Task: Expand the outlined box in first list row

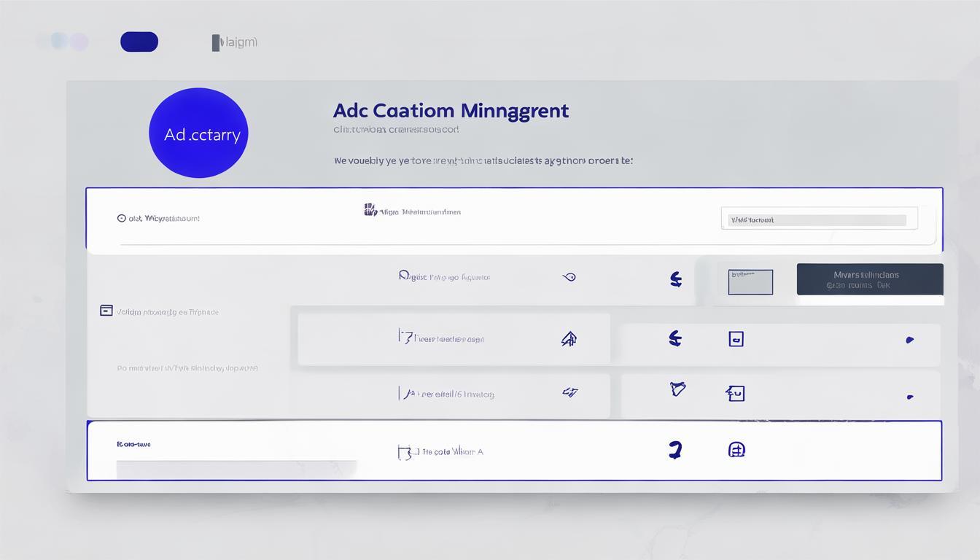Action: 750,281
